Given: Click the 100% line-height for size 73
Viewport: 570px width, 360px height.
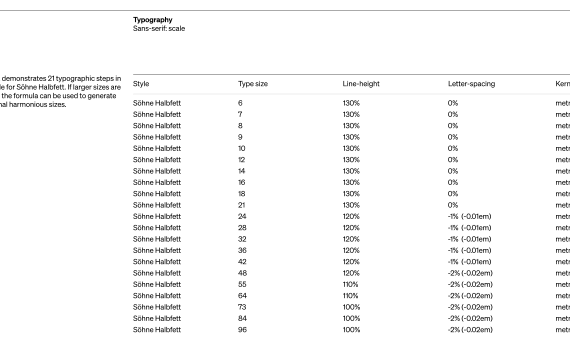Looking at the screenshot, I should click(351, 307).
